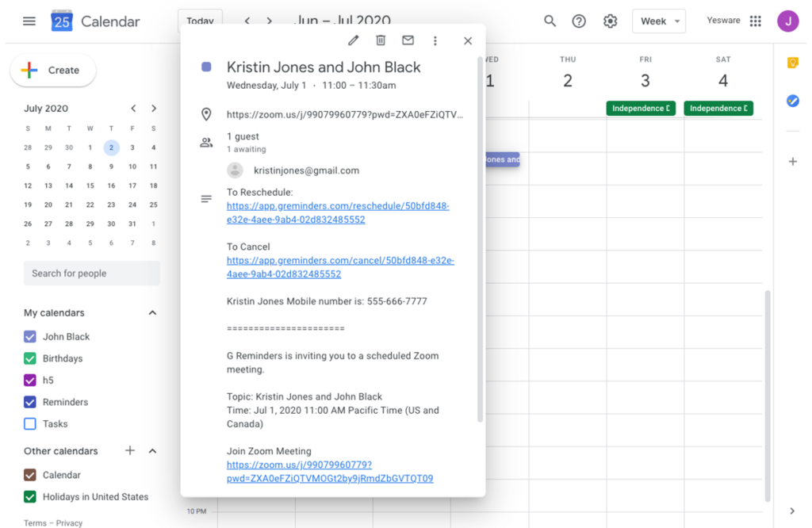Viewport: 812px width, 528px height.
Task: Open the Yesware menu item
Action: point(722,20)
